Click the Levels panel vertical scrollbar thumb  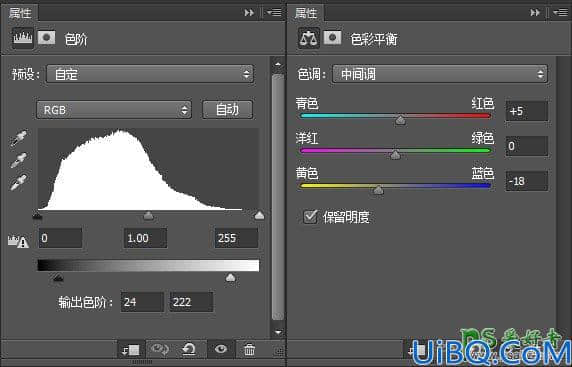(278, 197)
